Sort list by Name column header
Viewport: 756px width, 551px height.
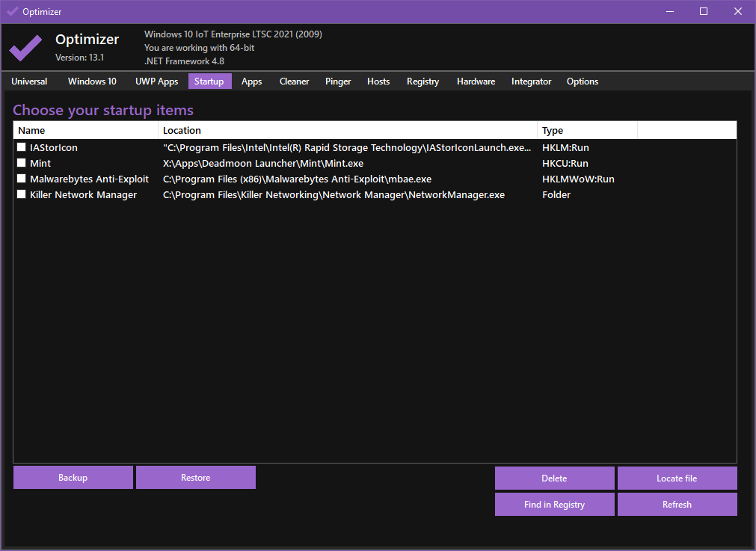tap(85, 130)
